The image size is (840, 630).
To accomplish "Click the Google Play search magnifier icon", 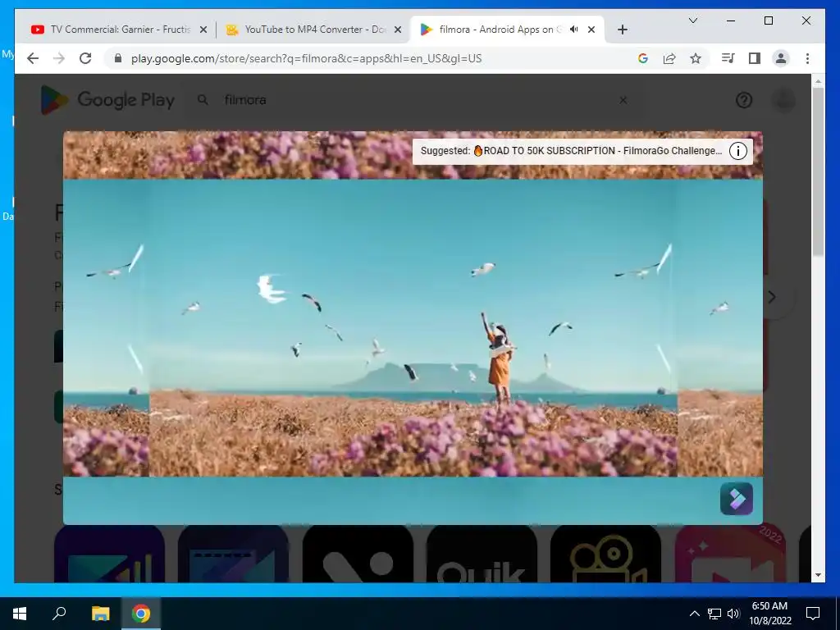I will click(203, 100).
